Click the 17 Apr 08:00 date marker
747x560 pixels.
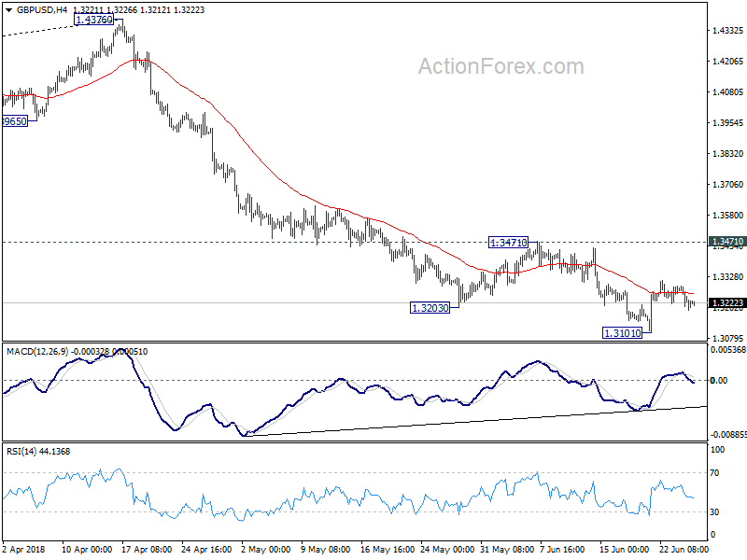pos(147,549)
